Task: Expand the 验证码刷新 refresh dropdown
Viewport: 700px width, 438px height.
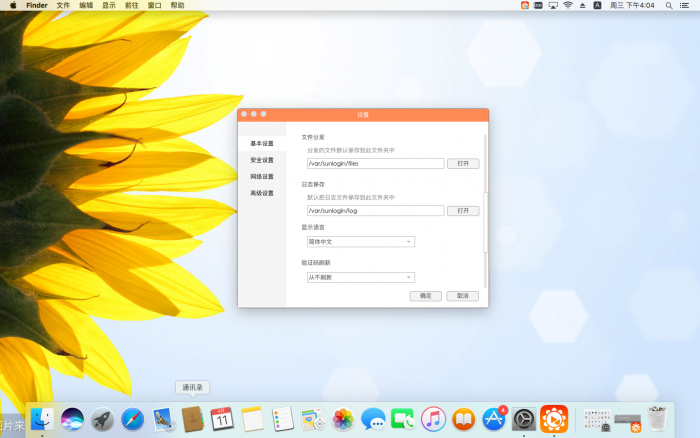Action: click(360, 277)
